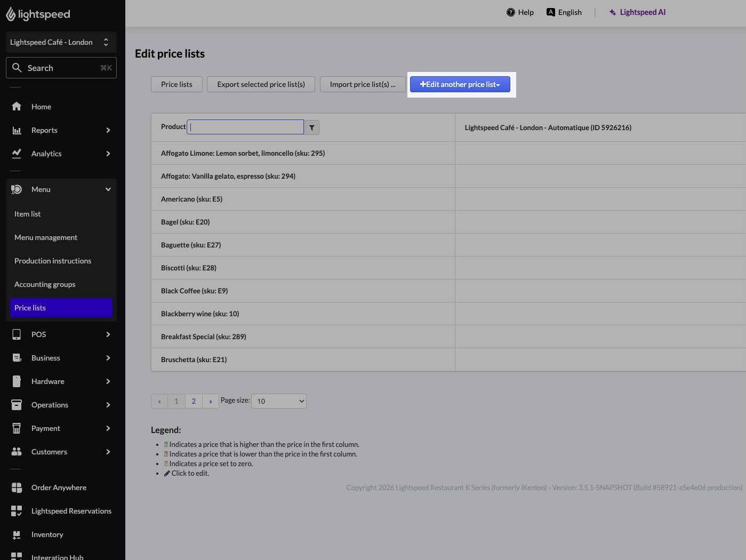Click the language A icon

pos(551,12)
